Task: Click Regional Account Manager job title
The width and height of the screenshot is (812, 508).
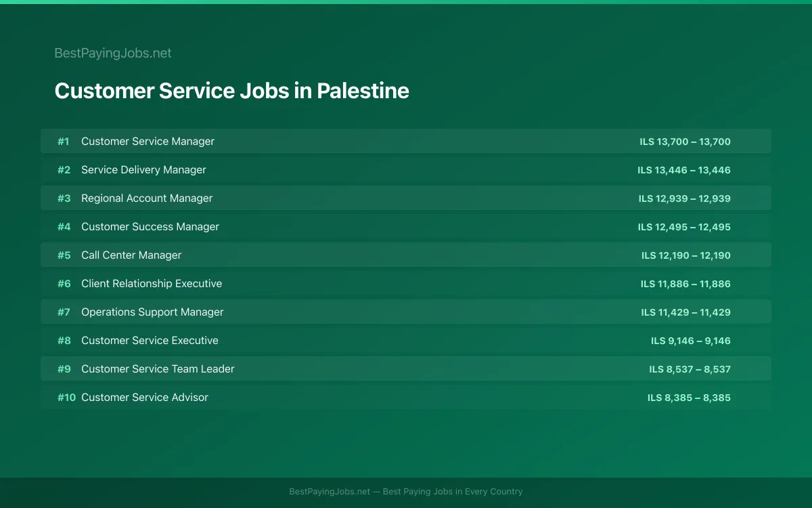Action: tap(147, 198)
